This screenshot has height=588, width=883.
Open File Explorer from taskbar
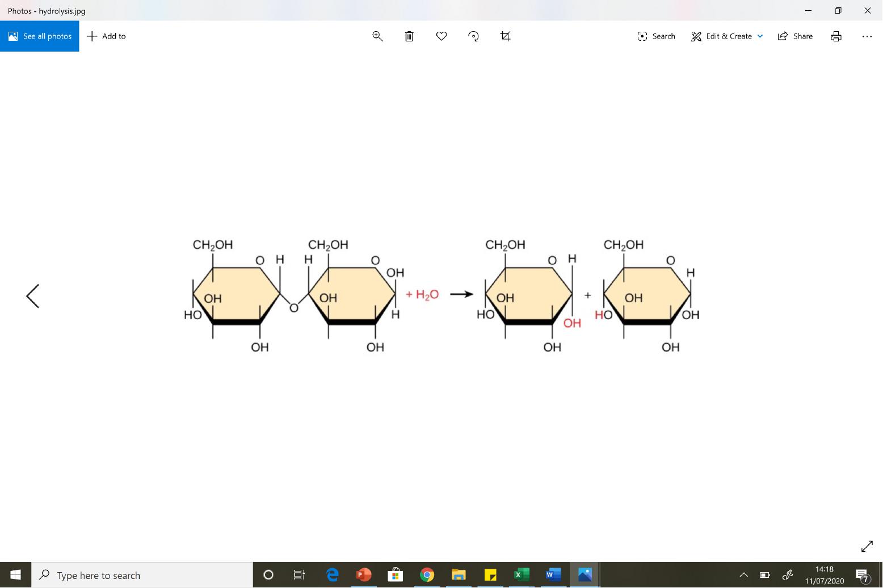pos(459,575)
